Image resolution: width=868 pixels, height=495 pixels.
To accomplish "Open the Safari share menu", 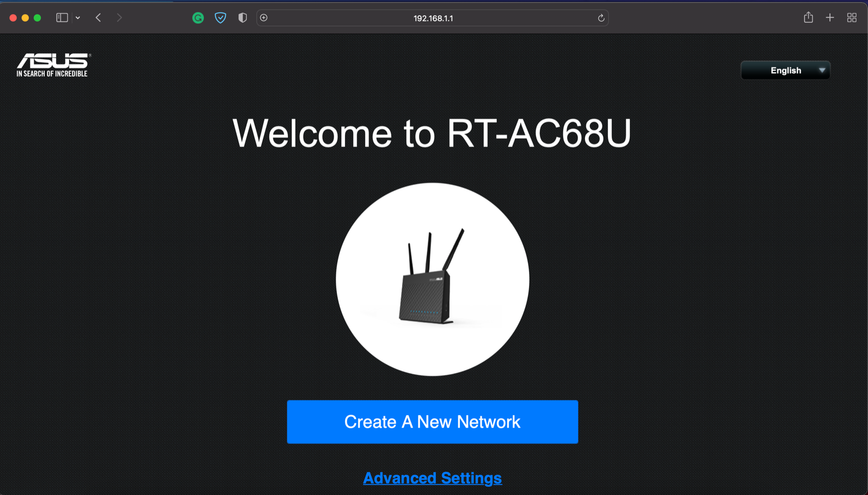I will pos(808,18).
